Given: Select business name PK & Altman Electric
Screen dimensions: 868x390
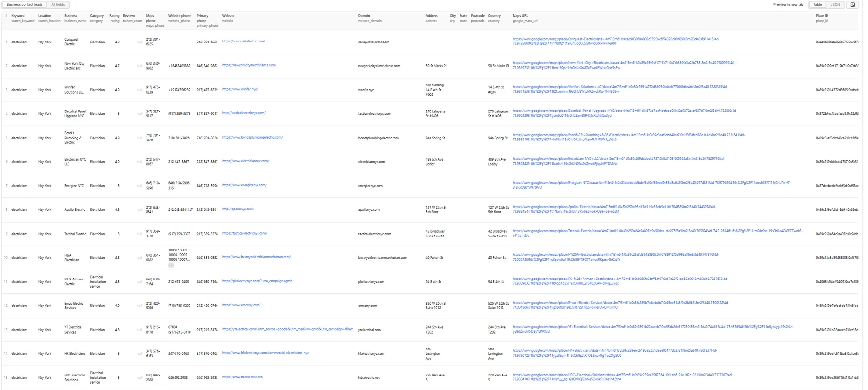Looking at the screenshot, I should pos(74,281).
